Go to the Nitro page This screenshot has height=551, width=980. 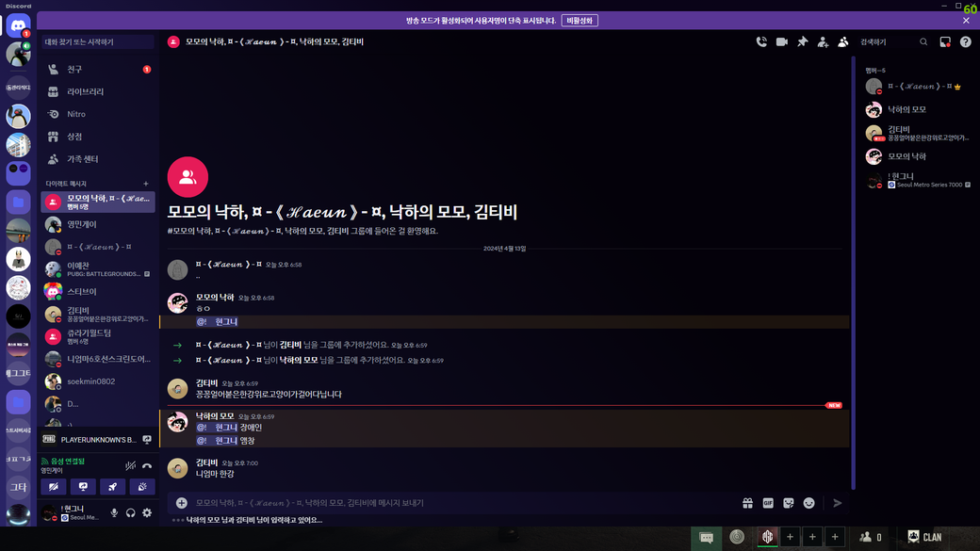(x=76, y=114)
